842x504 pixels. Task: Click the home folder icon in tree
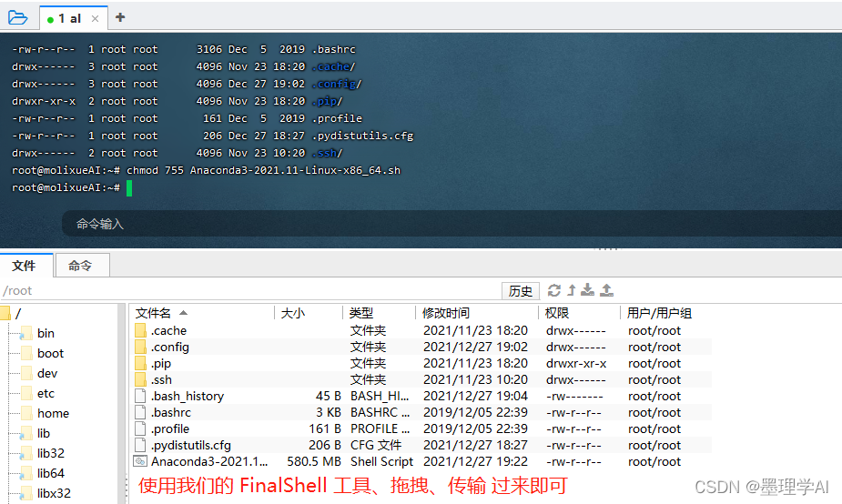point(26,413)
